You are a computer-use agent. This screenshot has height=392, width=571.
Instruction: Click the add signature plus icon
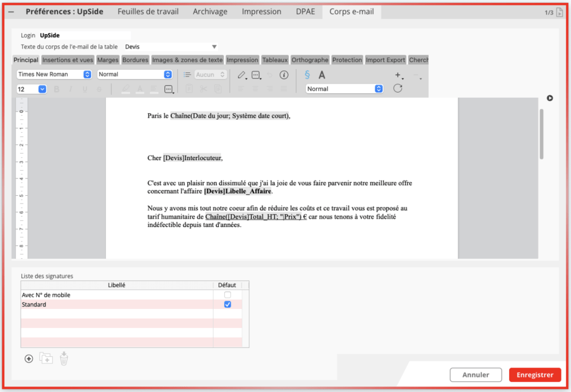tap(29, 359)
